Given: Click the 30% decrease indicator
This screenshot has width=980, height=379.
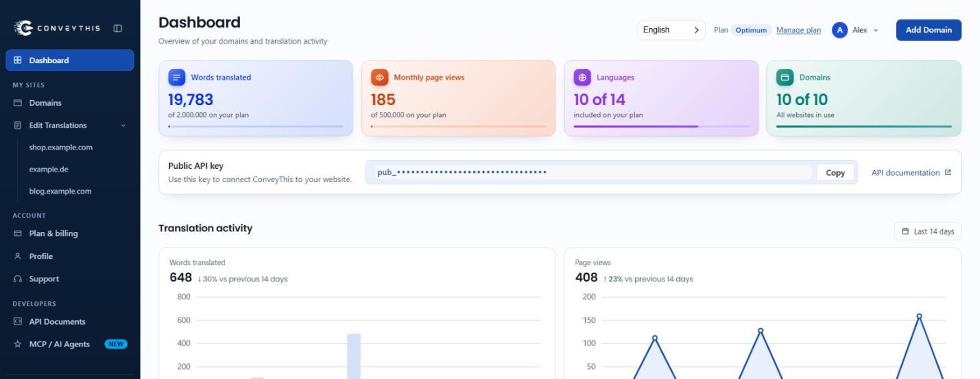Looking at the screenshot, I should 207,279.
